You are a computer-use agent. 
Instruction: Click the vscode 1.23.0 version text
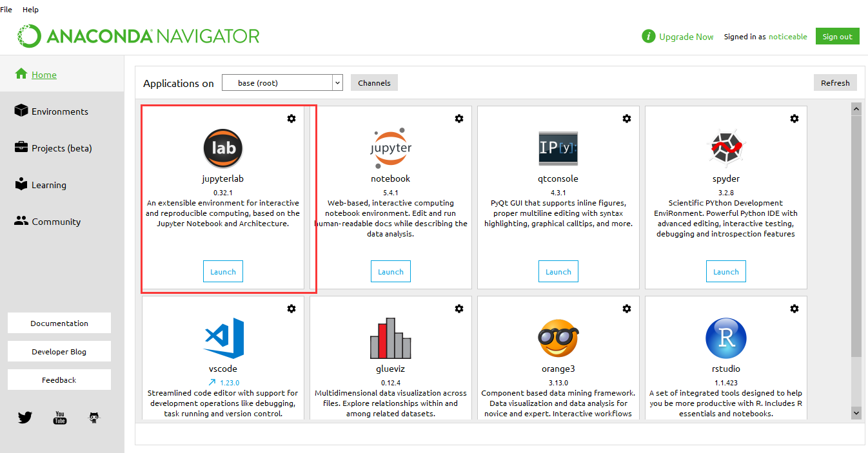(x=230, y=382)
